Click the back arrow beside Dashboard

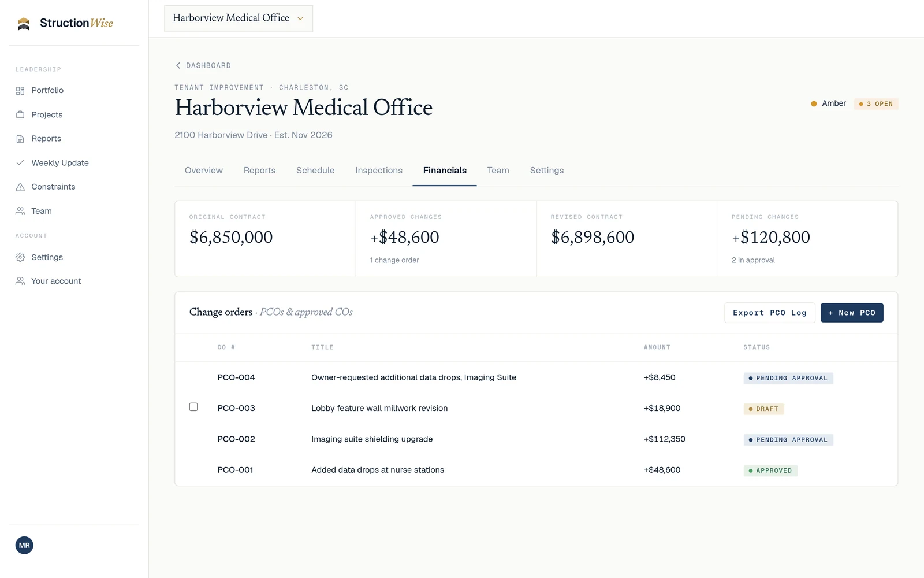coord(178,65)
